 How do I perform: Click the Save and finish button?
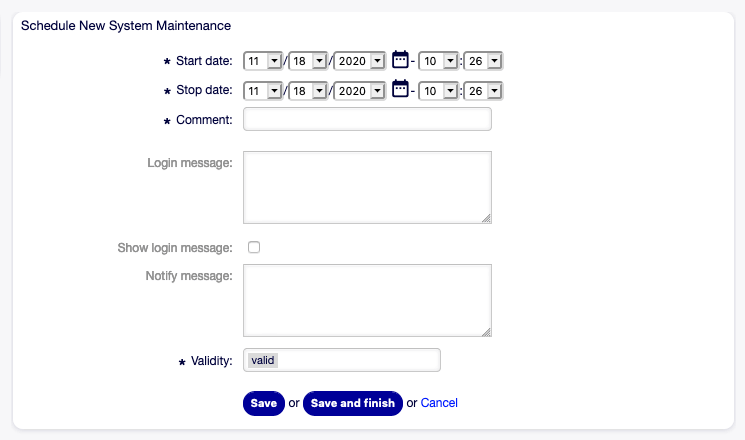[x=352, y=403]
